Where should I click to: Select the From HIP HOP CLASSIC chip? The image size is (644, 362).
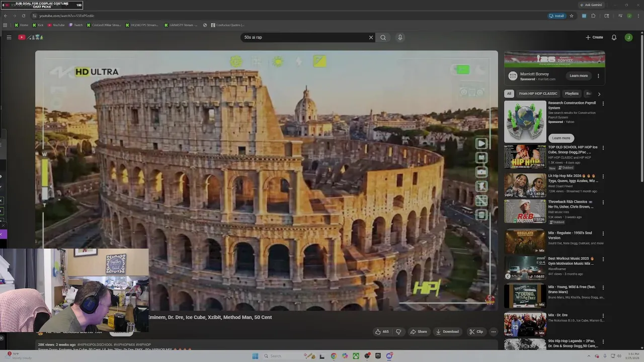pos(538,94)
